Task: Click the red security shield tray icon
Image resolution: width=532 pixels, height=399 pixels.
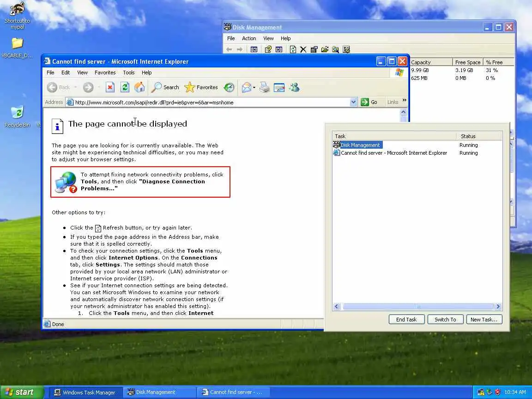Action: click(497, 392)
